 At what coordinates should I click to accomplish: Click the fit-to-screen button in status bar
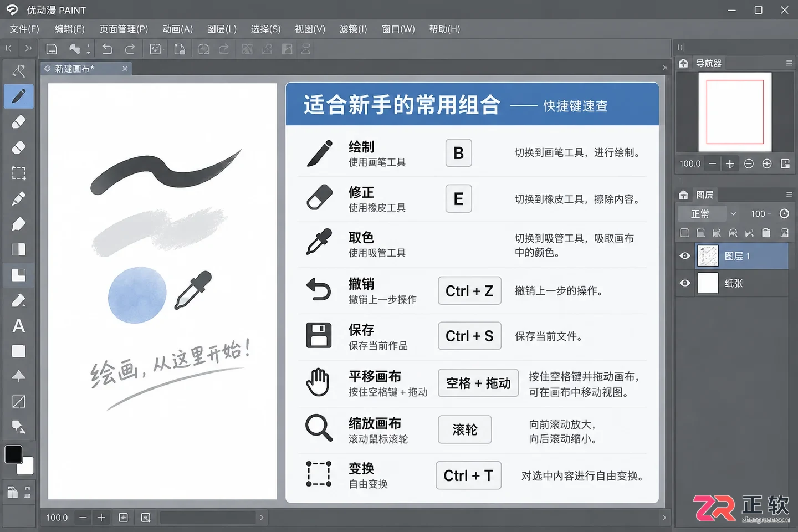click(124, 518)
